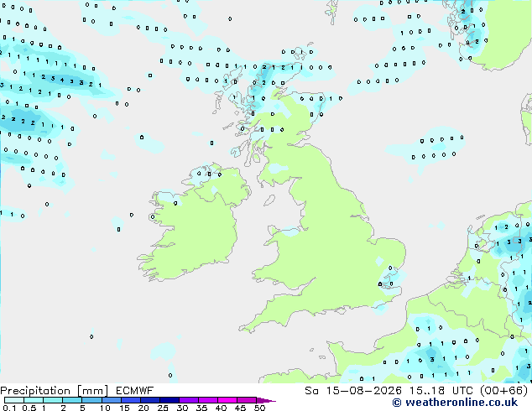The width and height of the screenshot is (532, 411).
Task: Pick the legend swatch between 0.5 and 1
Action: click(34, 400)
